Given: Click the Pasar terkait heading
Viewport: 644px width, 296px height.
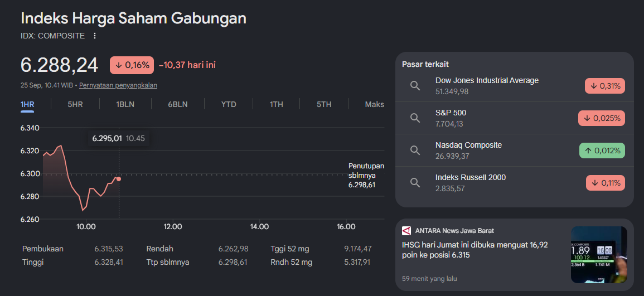Looking at the screenshot, I should 425,65.
